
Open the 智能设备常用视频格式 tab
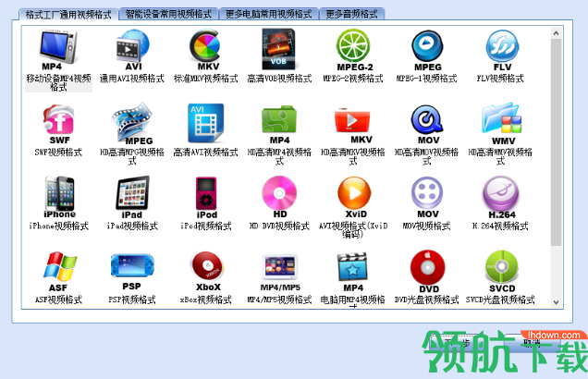[168, 14]
